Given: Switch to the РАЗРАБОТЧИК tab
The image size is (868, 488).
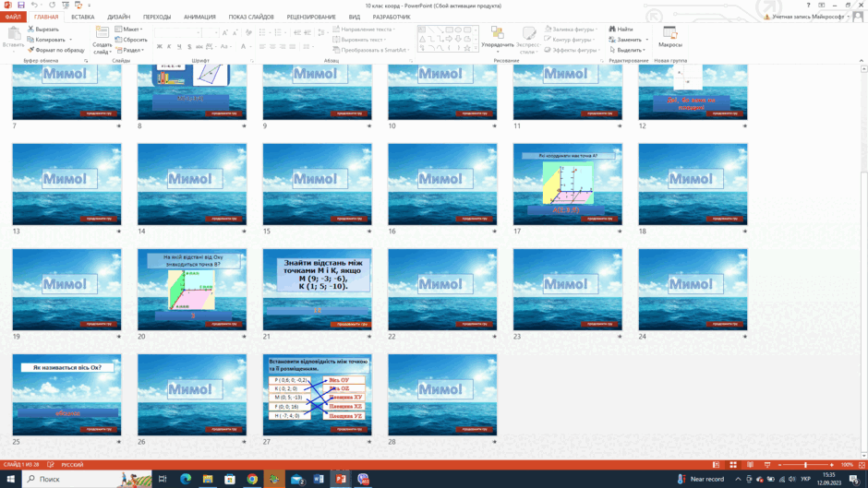Looking at the screenshot, I should click(x=392, y=18).
